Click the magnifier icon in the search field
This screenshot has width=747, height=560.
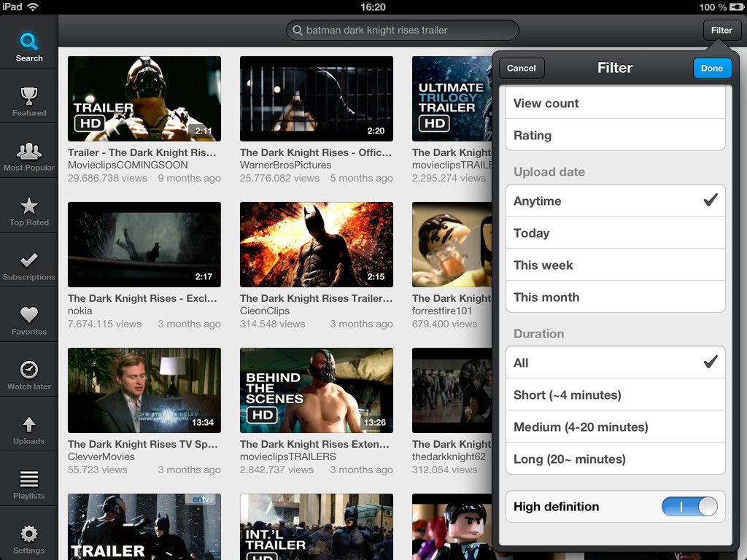(x=298, y=30)
